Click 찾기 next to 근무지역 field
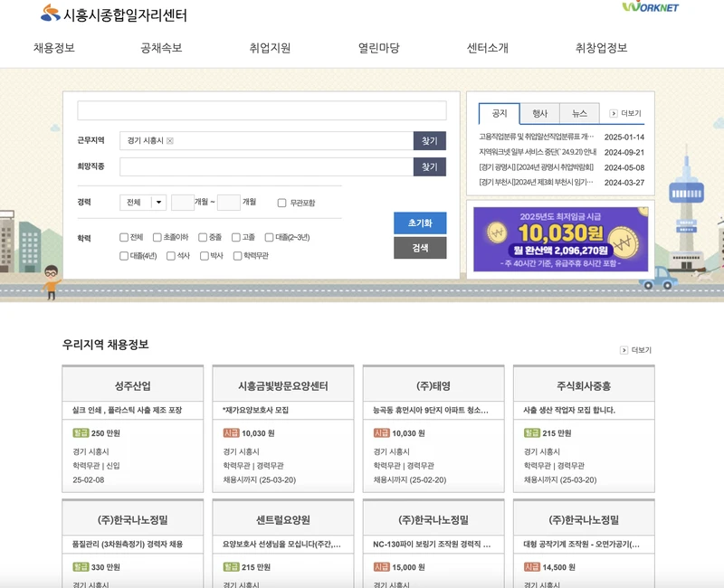724x588 pixels. [x=427, y=141]
